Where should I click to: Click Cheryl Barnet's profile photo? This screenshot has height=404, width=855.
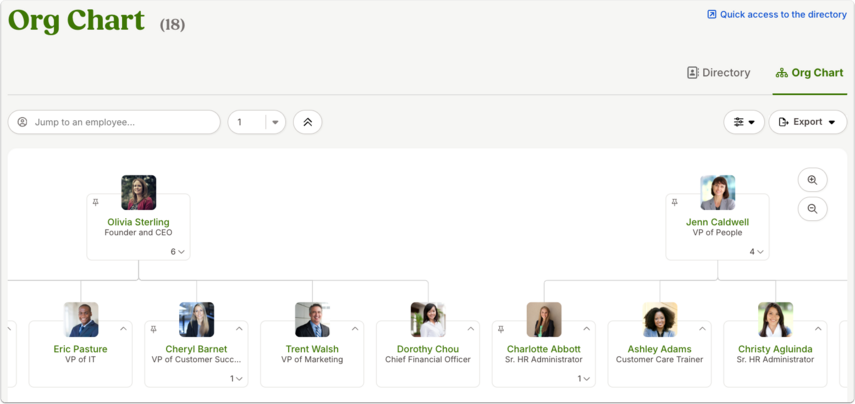tap(196, 319)
